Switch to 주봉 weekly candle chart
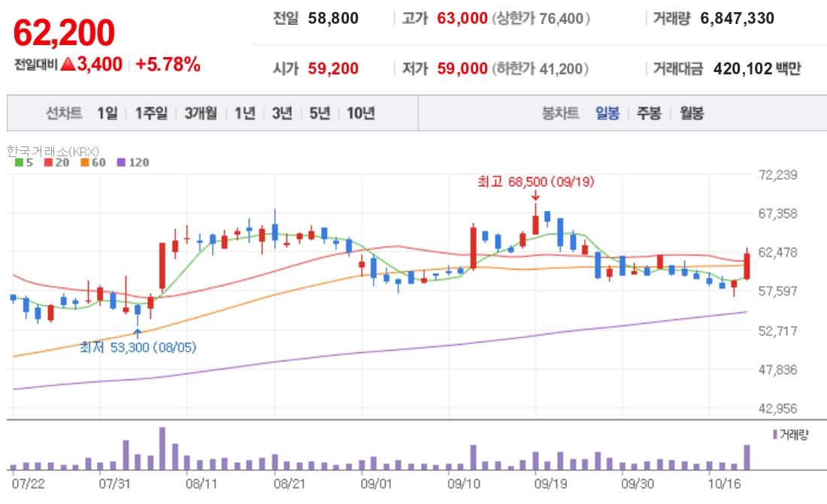 [650, 113]
